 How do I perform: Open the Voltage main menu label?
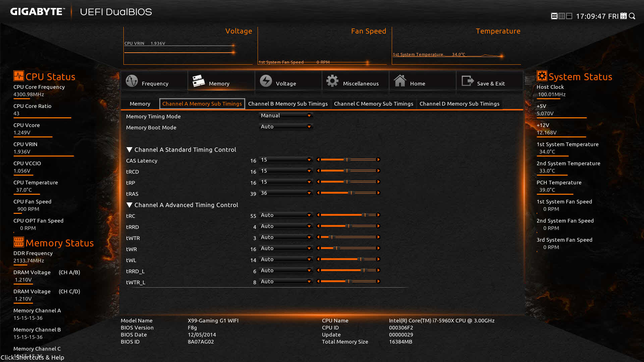286,83
